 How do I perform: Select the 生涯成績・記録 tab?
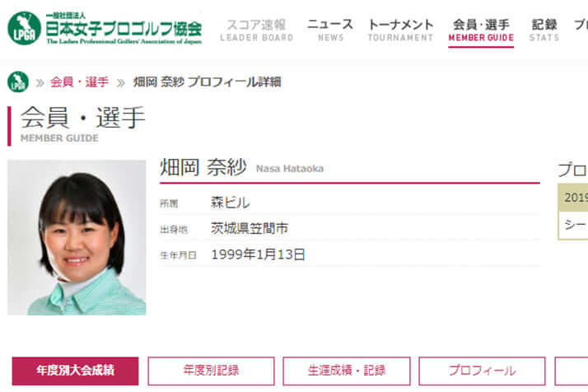click(x=347, y=371)
